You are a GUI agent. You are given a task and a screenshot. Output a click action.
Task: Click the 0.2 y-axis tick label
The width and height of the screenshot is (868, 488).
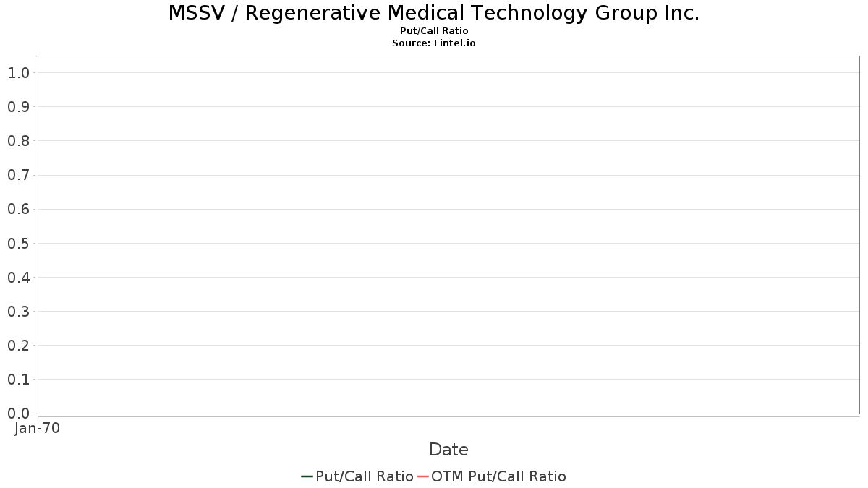(x=18, y=346)
